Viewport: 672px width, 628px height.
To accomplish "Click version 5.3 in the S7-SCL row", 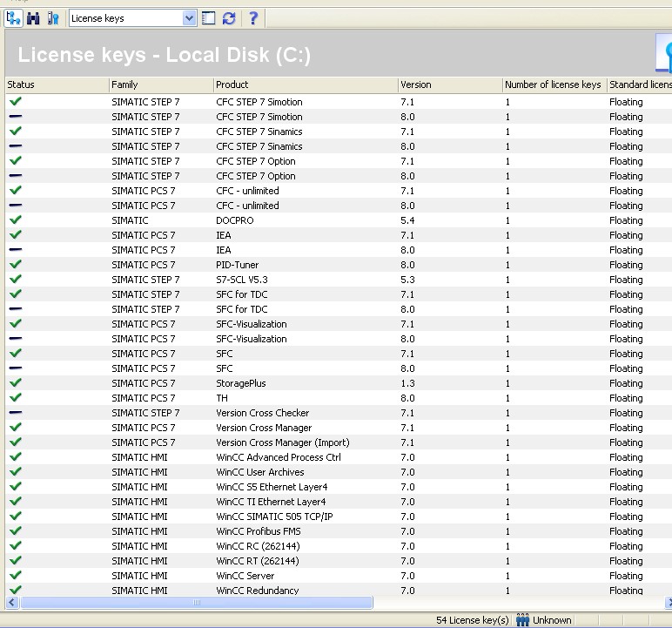I will tap(407, 280).
